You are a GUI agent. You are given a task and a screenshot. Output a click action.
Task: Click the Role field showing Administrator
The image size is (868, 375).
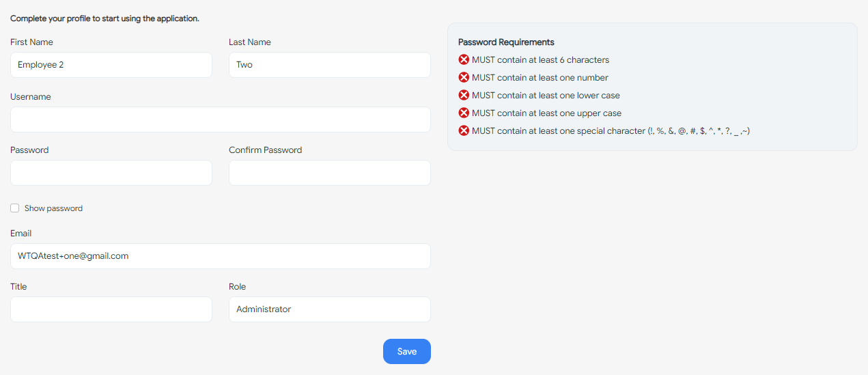329,309
